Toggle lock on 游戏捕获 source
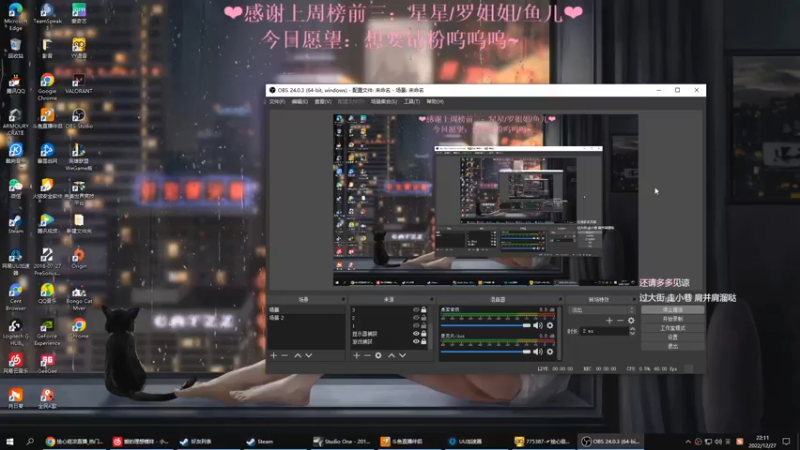 423,341
